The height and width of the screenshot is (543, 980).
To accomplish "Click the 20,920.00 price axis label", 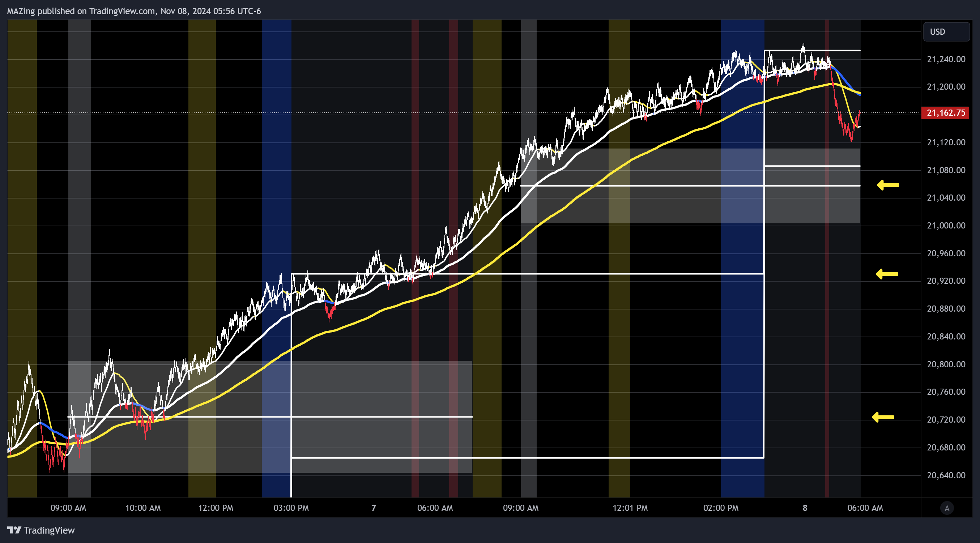I will coord(946,281).
